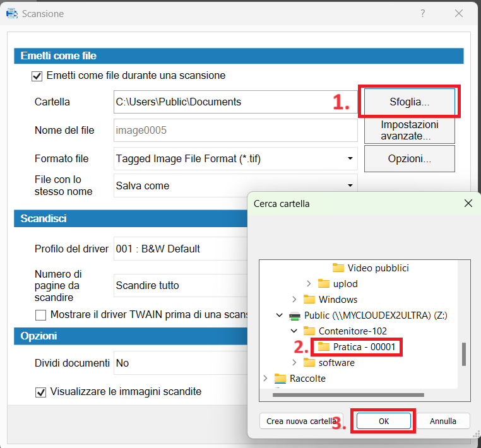This screenshot has height=448, width=481.
Task: Select the Windows folder in tree
Action: tap(338, 299)
